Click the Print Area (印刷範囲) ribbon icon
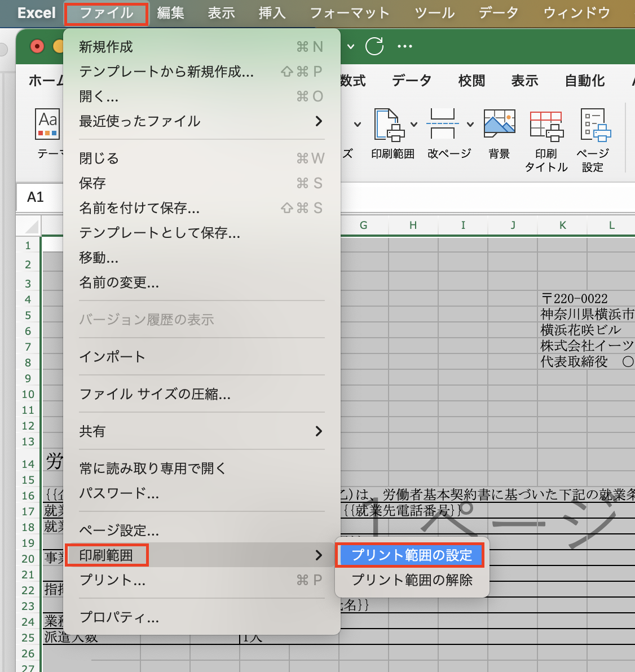This screenshot has width=635, height=672. point(389,125)
